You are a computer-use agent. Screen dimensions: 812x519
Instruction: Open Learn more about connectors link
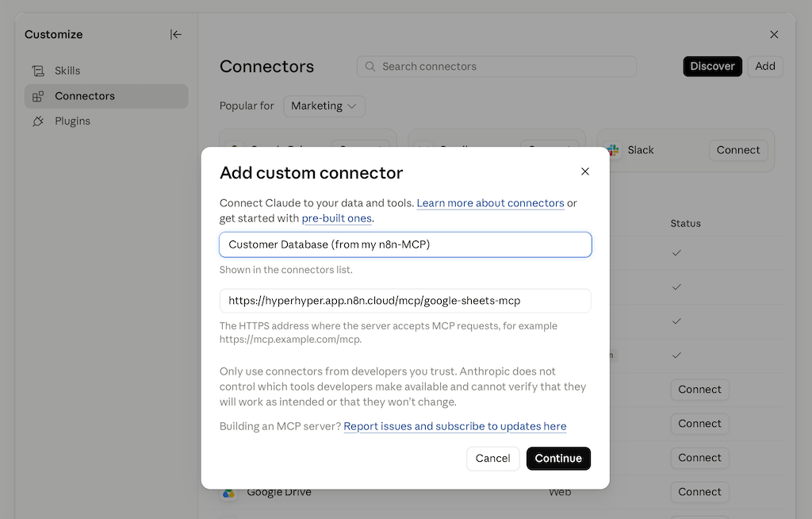490,203
